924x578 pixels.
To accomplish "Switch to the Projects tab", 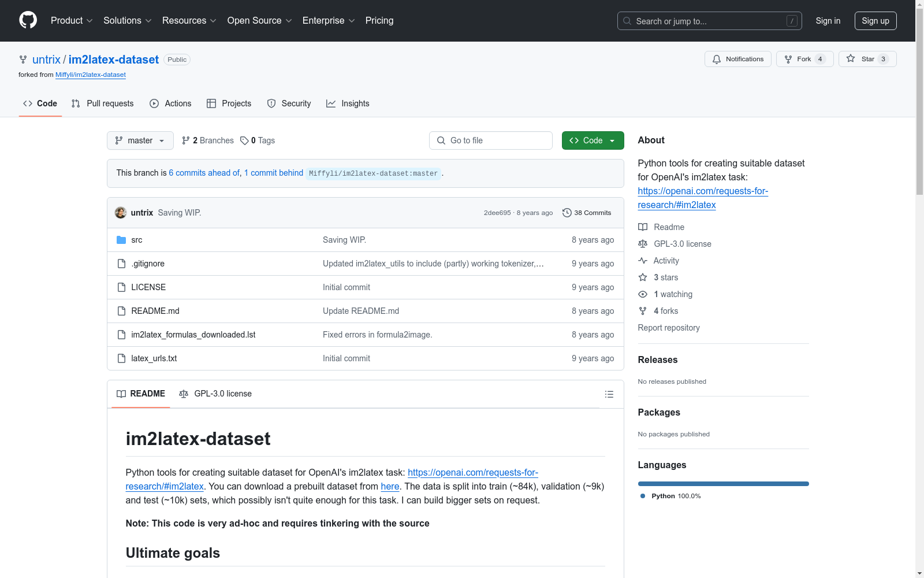I will pos(229,103).
